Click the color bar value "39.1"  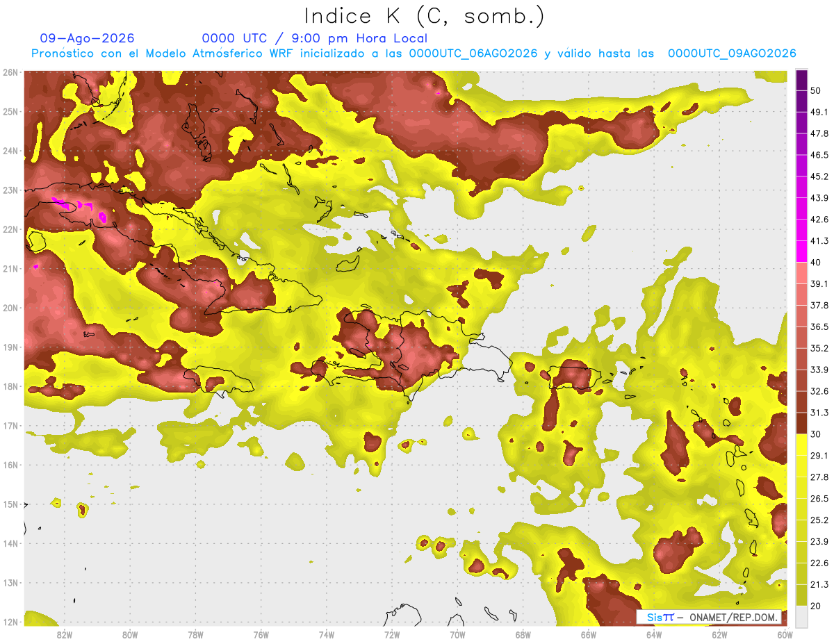(x=819, y=283)
